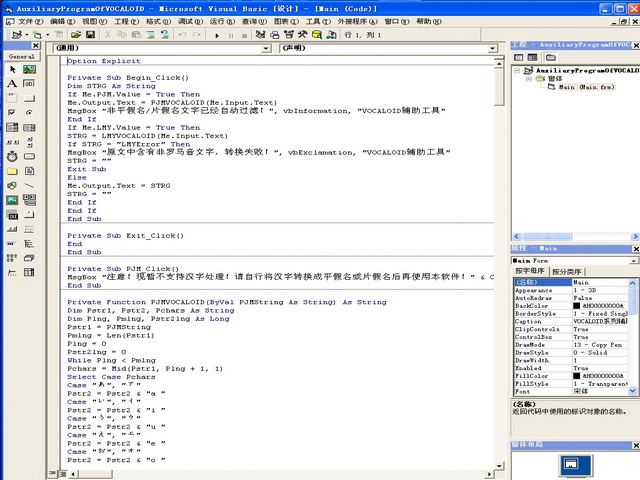Image resolution: width=640 pixels, height=480 pixels.
Task: Start the program with the blue Run arrow
Action: 217,35
